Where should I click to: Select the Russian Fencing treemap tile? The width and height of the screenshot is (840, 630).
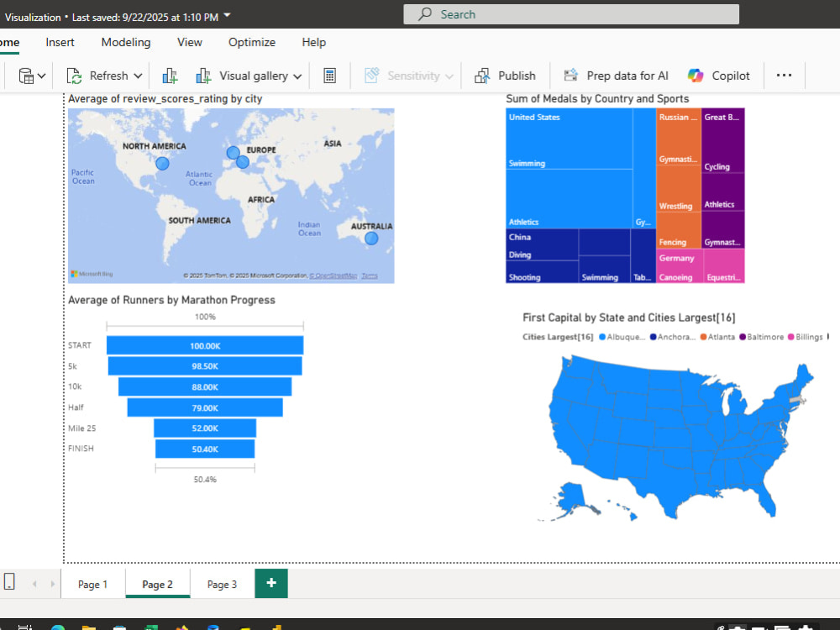pyautogui.click(x=679, y=230)
